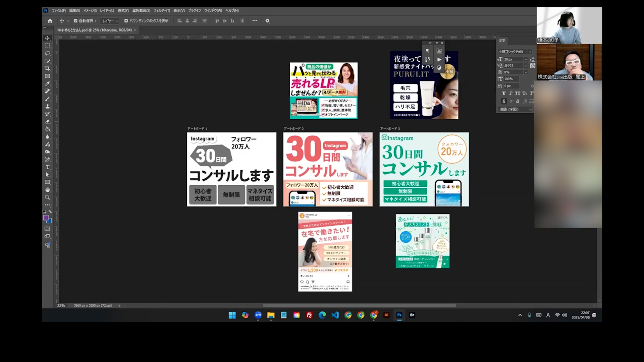Click the align top edges icon
The width and height of the screenshot is (644, 362).
[x=217, y=21]
